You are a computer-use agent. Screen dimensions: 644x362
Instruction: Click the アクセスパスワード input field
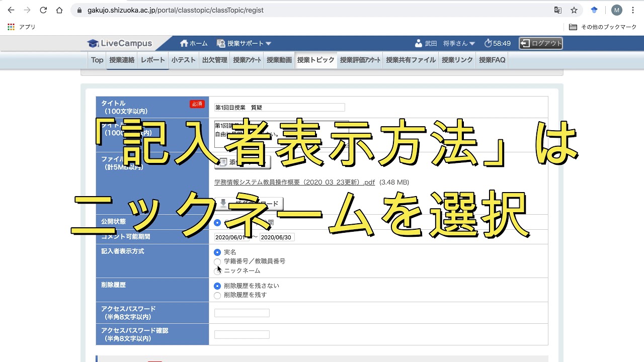[242, 313]
